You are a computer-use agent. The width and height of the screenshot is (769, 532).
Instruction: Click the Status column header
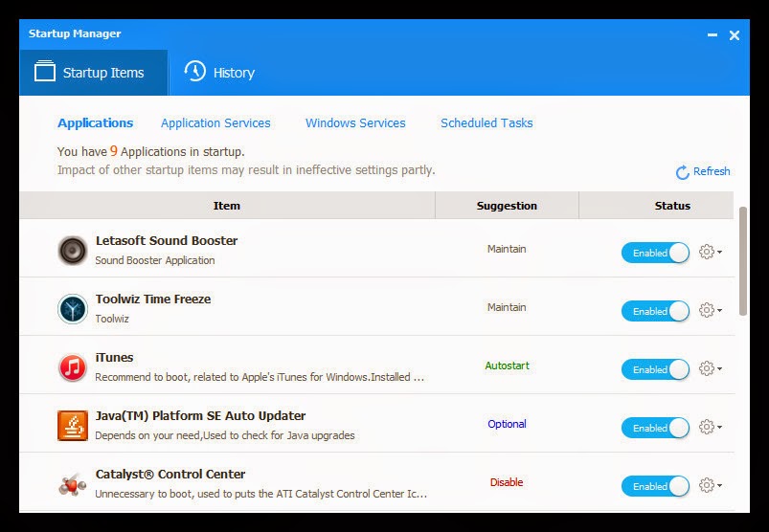(x=656, y=206)
